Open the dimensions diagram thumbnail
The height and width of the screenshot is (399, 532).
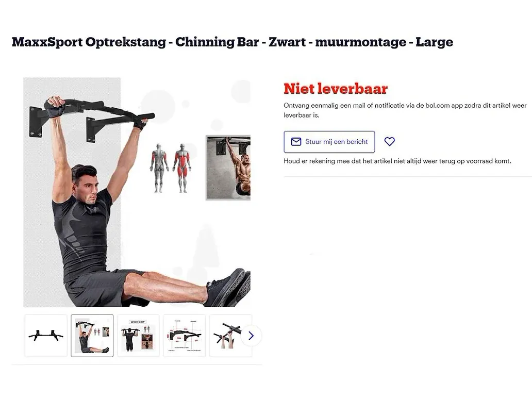click(184, 336)
